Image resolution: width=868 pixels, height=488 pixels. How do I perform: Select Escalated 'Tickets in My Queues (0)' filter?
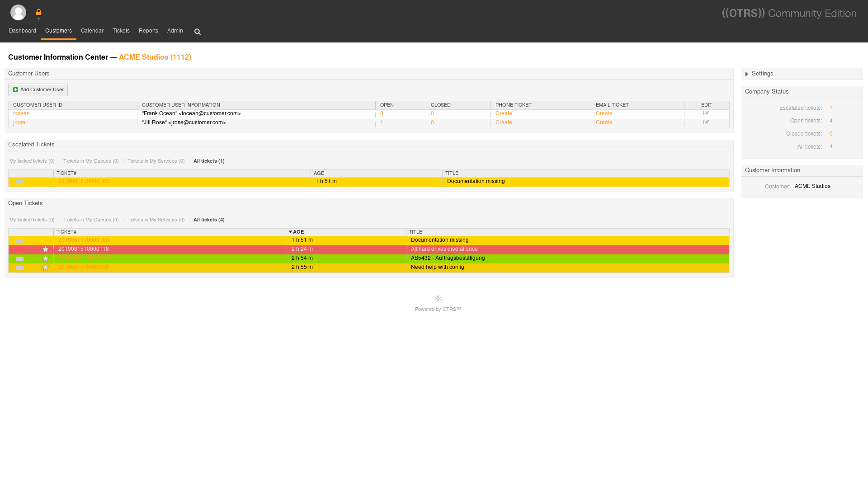tap(91, 161)
